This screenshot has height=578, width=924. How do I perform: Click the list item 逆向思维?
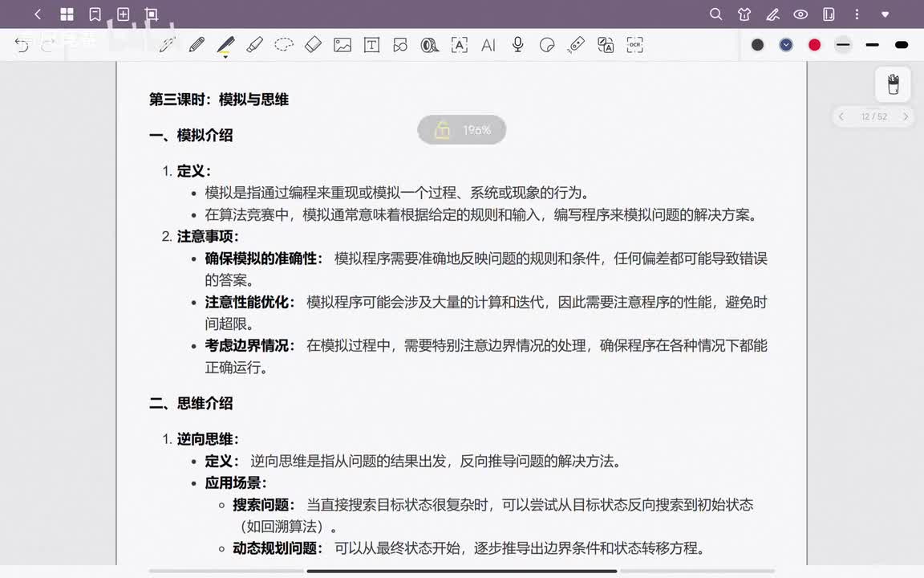tap(208, 439)
